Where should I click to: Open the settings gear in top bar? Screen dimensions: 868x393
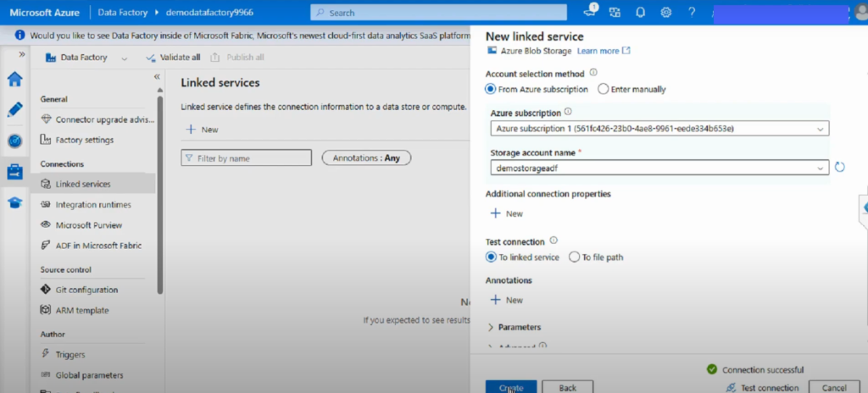666,12
